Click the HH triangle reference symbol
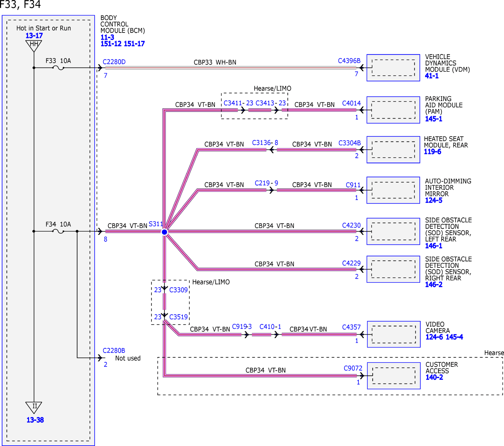 (34, 46)
